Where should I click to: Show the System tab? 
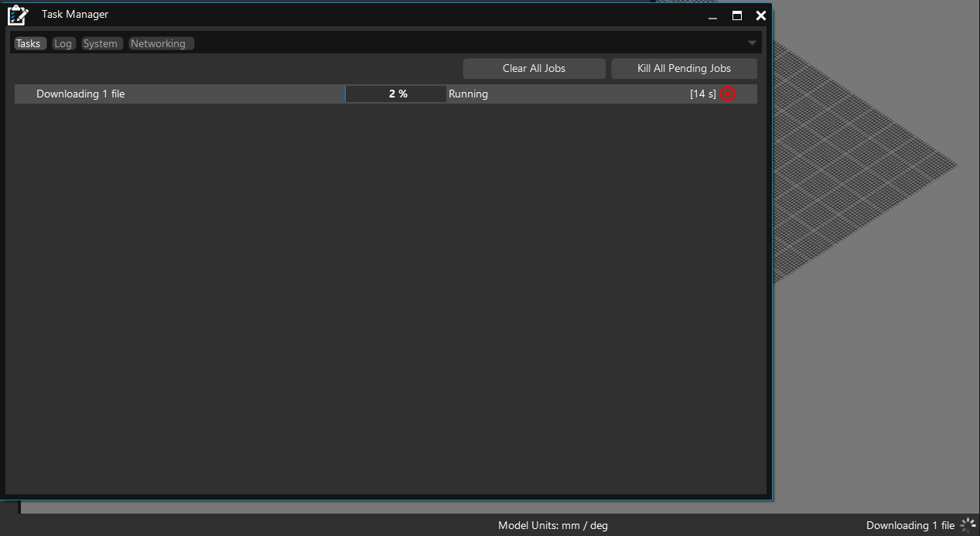pyautogui.click(x=101, y=44)
